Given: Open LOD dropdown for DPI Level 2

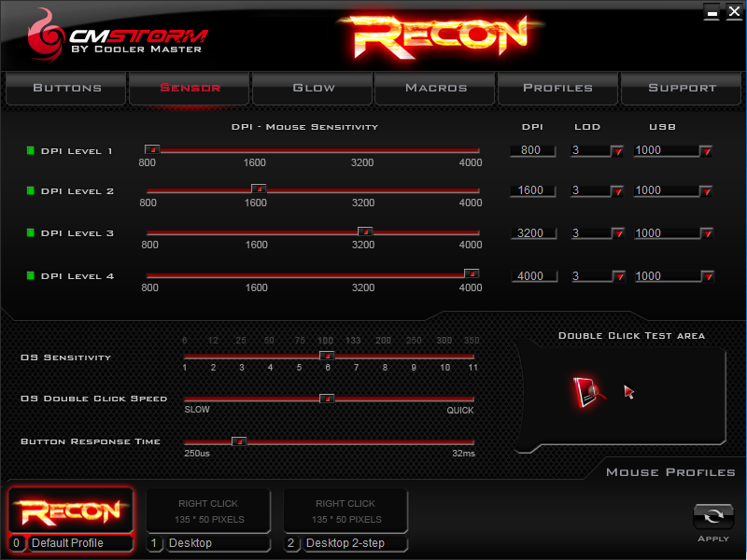Looking at the screenshot, I should tap(617, 191).
